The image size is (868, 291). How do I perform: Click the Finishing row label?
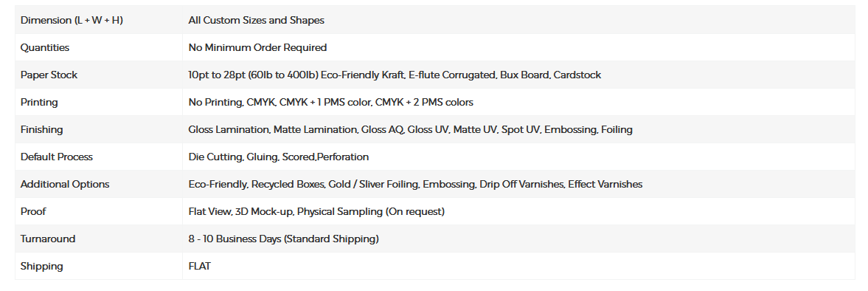41,130
